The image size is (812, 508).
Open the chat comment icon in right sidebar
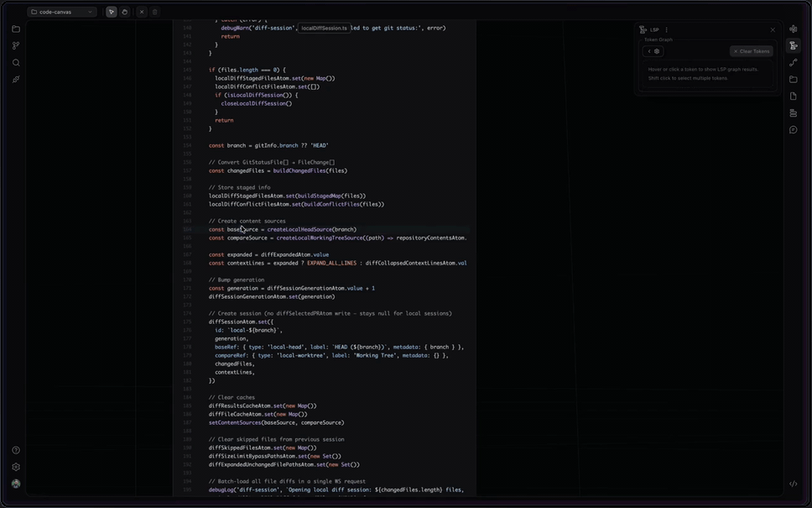[794, 129]
